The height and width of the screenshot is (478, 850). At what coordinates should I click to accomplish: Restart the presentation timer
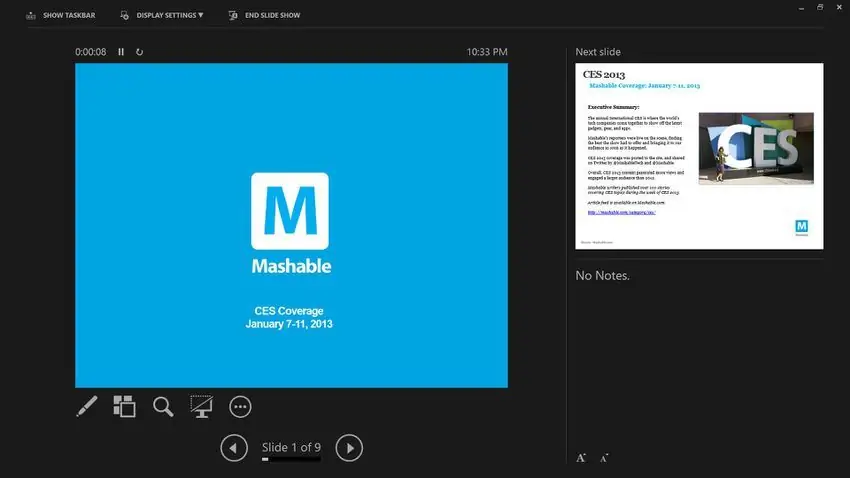[x=139, y=52]
